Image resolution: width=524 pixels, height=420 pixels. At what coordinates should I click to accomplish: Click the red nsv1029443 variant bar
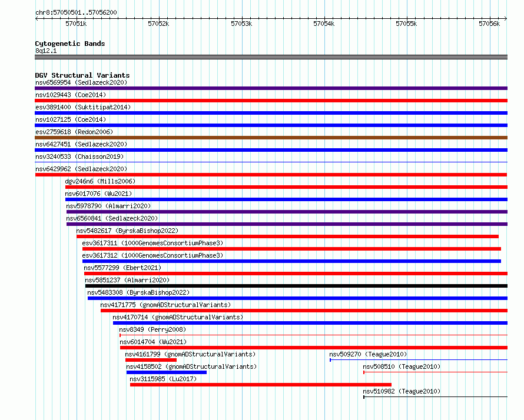pyautogui.click(x=271, y=101)
